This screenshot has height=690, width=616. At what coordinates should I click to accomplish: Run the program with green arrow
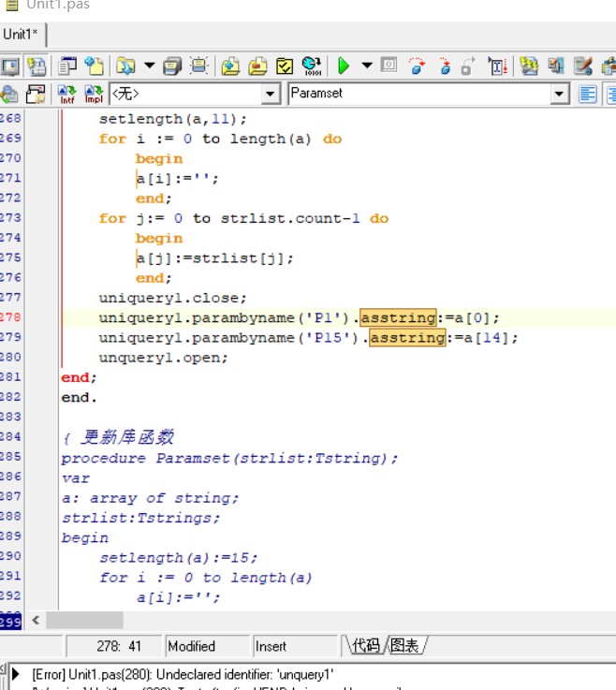tap(344, 66)
